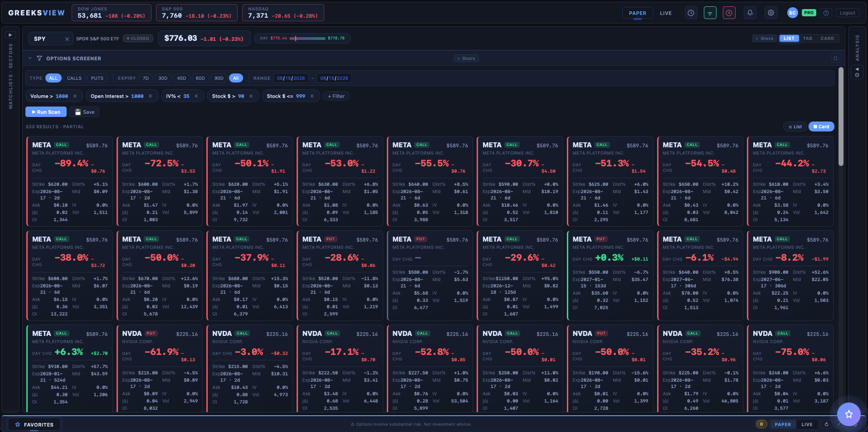Open META call card with $620.00 strike -89.4%
The height and width of the screenshot is (432, 868).
pos(69,181)
